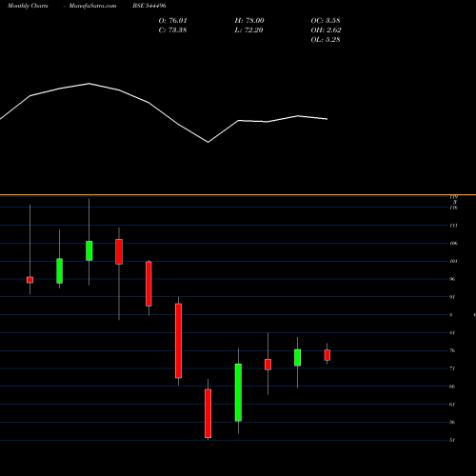Image resolution: width=476 pixels, height=476 pixels.
Task: Click the "OL: 5.28" reading
Action: coord(326,40)
